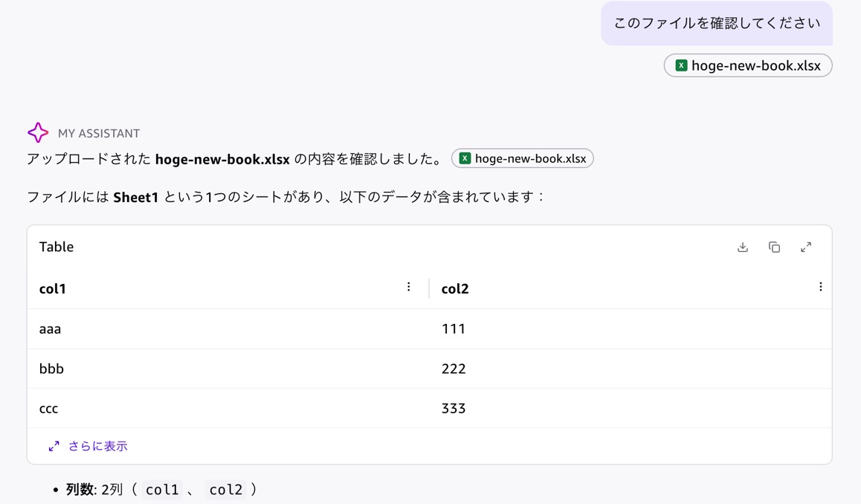Click the cell containing 222
Screen dimensions: 861x504
(631, 369)
